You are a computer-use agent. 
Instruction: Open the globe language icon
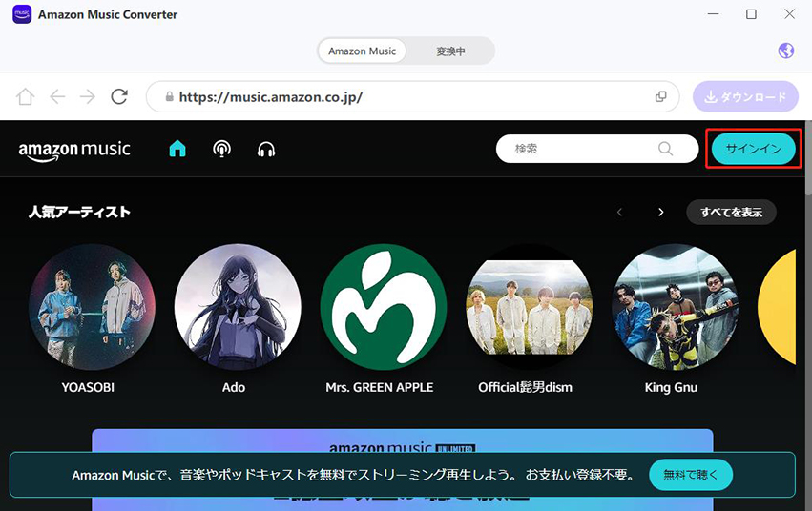pos(785,51)
